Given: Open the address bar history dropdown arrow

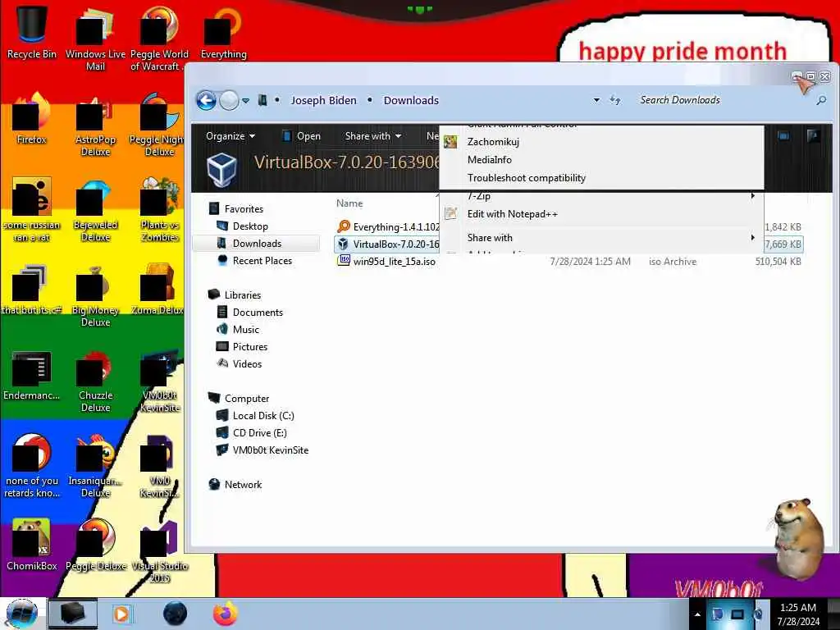Looking at the screenshot, I should coord(596,100).
